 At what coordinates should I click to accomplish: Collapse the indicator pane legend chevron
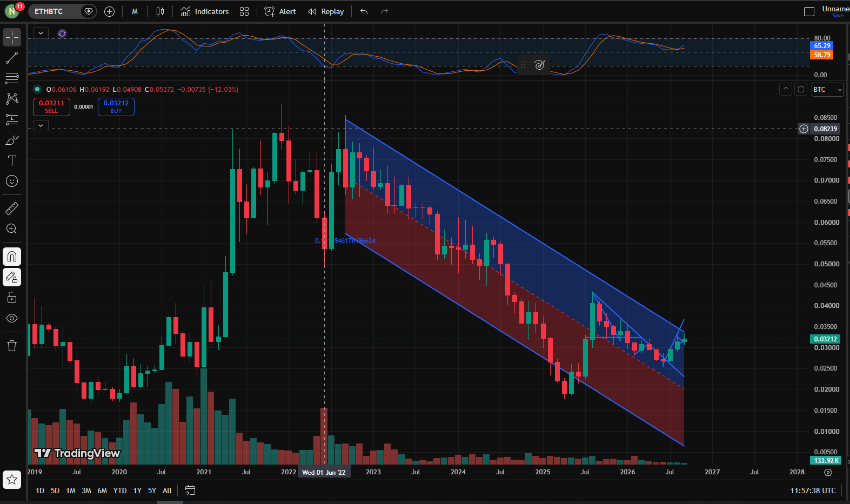[x=41, y=33]
